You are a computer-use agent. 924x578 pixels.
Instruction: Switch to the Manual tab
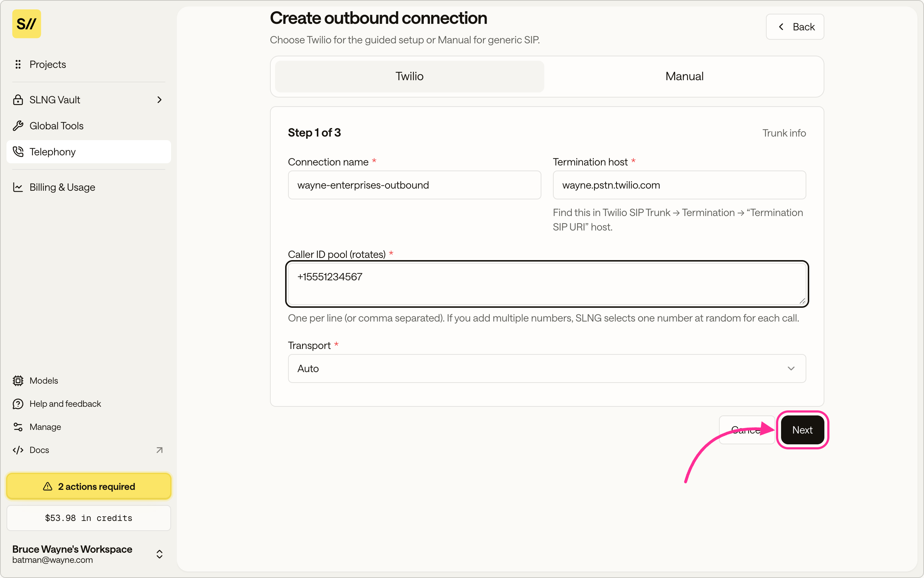pyautogui.click(x=684, y=76)
